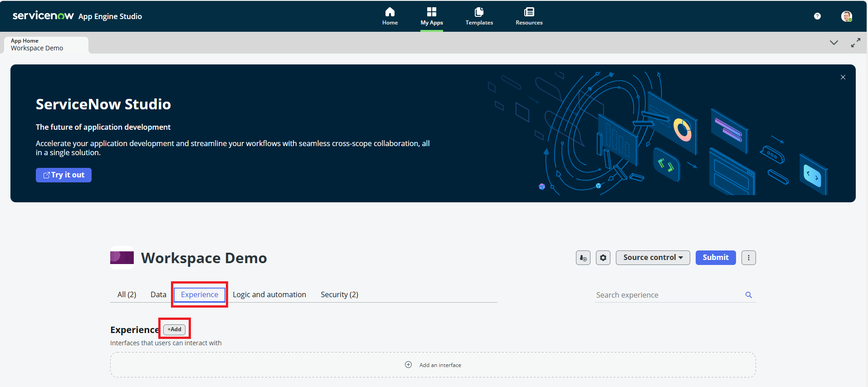The image size is (868, 387).
Task: Open the Templates section
Action: point(479,16)
